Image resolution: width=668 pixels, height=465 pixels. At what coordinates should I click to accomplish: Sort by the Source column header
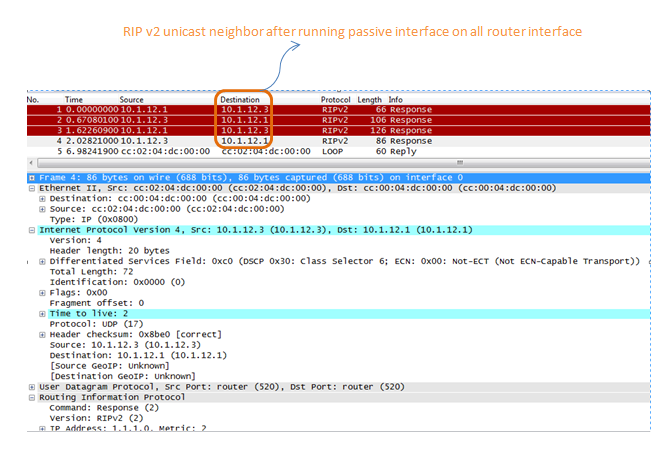(x=131, y=100)
